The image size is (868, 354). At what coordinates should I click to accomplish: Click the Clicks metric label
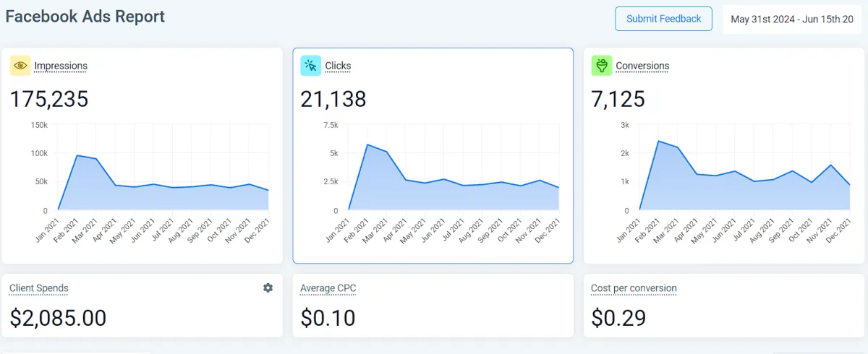(x=338, y=66)
